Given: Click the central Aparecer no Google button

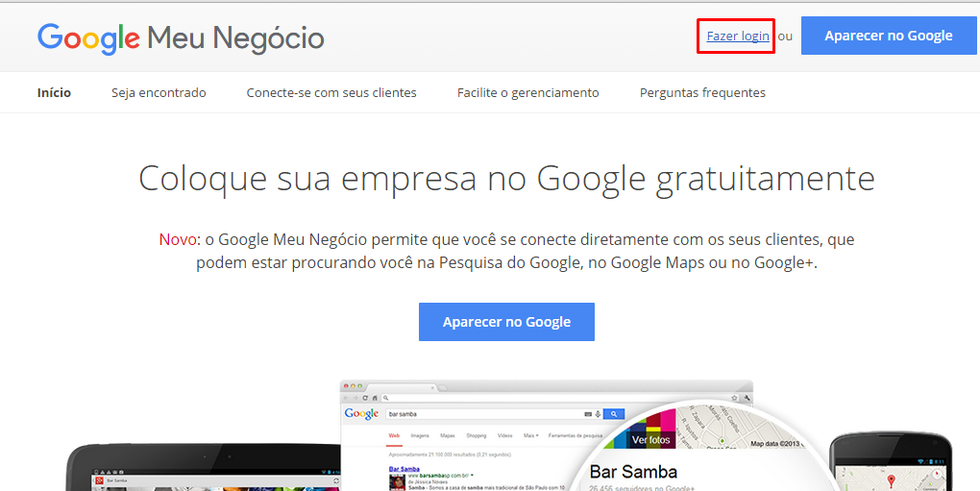Looking at the screenshot, I should tap(506, 322).
